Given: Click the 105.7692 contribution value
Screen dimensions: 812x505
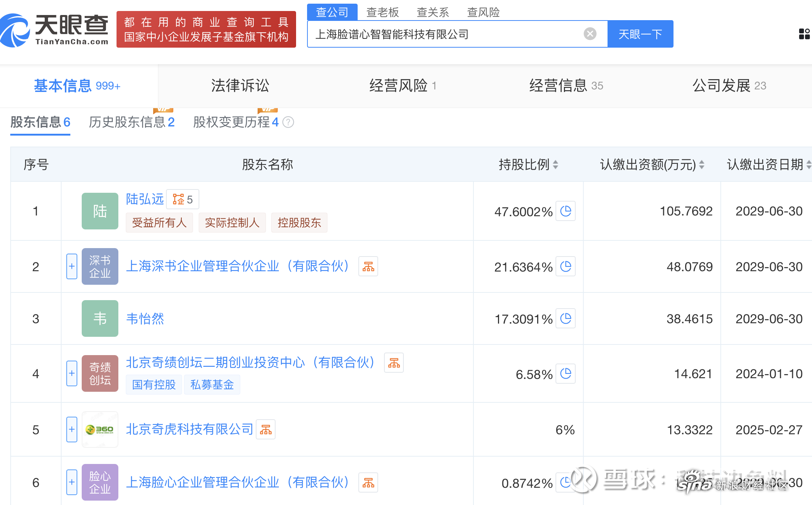Looking at the screenshot, I should 686,211.
